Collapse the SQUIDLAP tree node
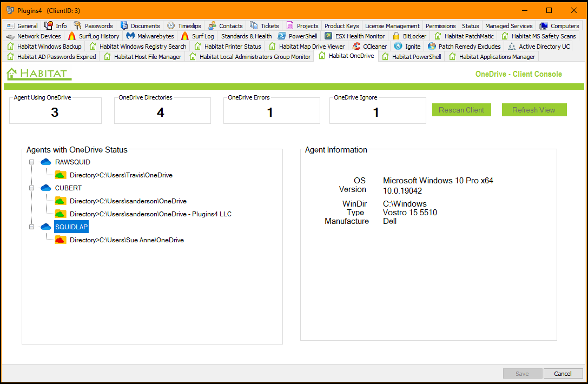This screenshot has width=588, height=384. [x=31, y=227]
